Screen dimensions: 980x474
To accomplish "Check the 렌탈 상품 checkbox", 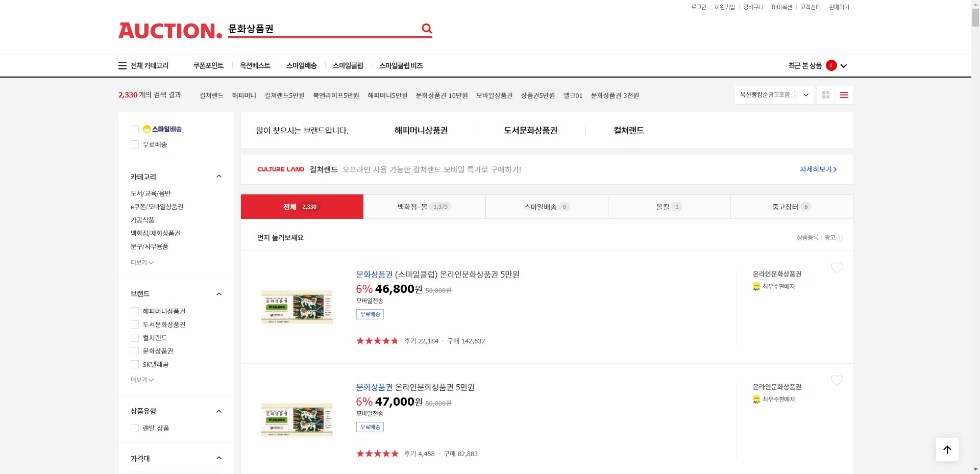I will tap(135, 428).
